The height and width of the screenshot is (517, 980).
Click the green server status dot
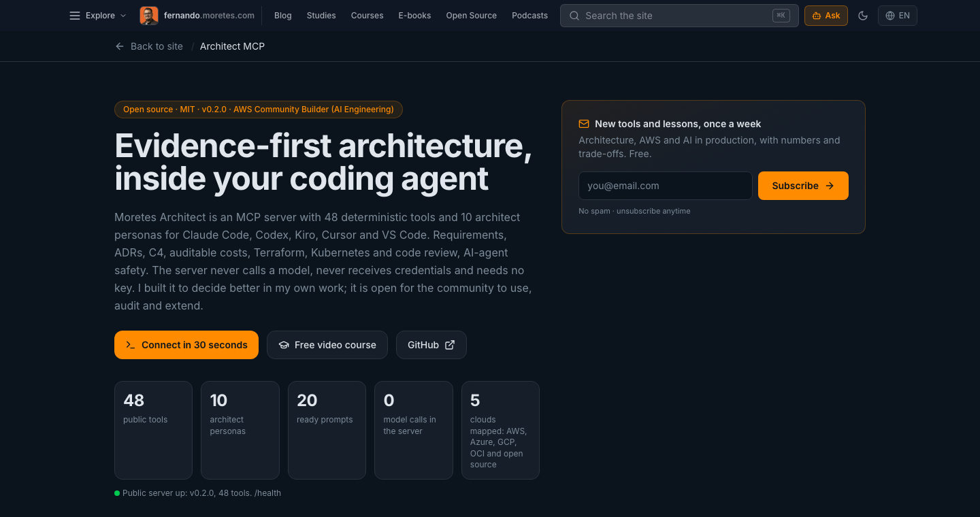coord(117,493)
